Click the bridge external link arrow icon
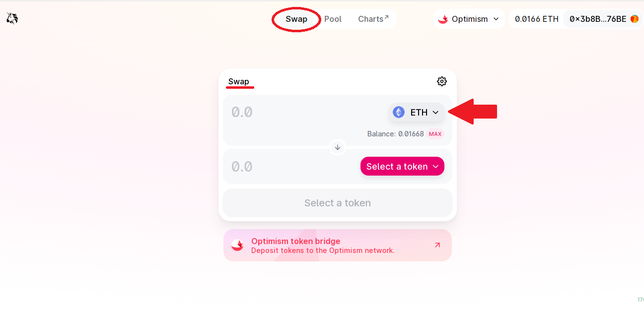 [437, 245]
